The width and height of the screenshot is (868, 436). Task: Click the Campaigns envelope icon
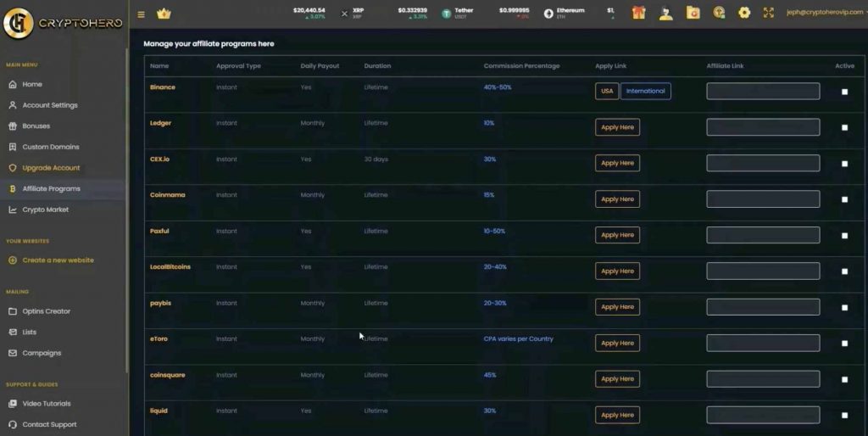(13, 353)
